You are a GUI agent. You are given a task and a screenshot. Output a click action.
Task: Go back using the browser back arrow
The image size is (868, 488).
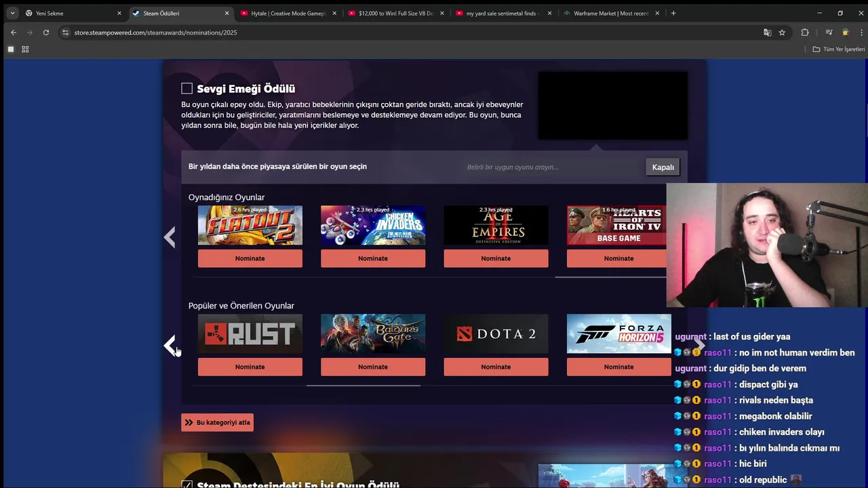(14, 32)
